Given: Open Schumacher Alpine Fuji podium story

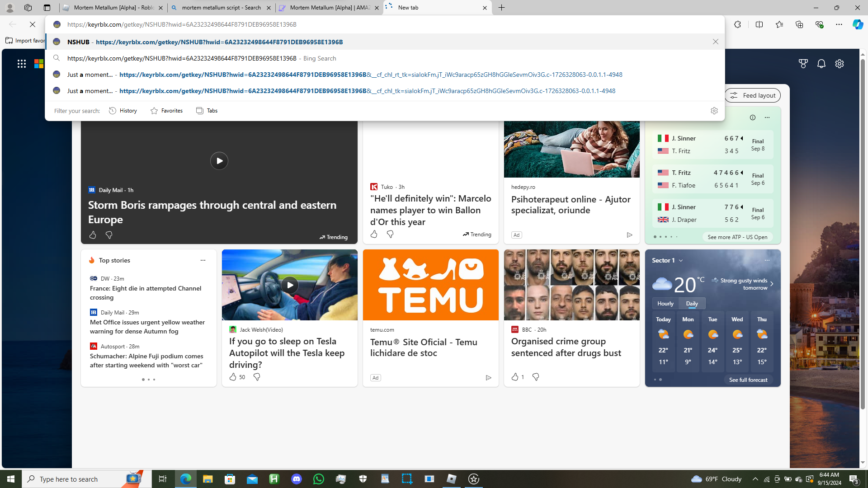Looking at the screenshot, I should [146, 361].
